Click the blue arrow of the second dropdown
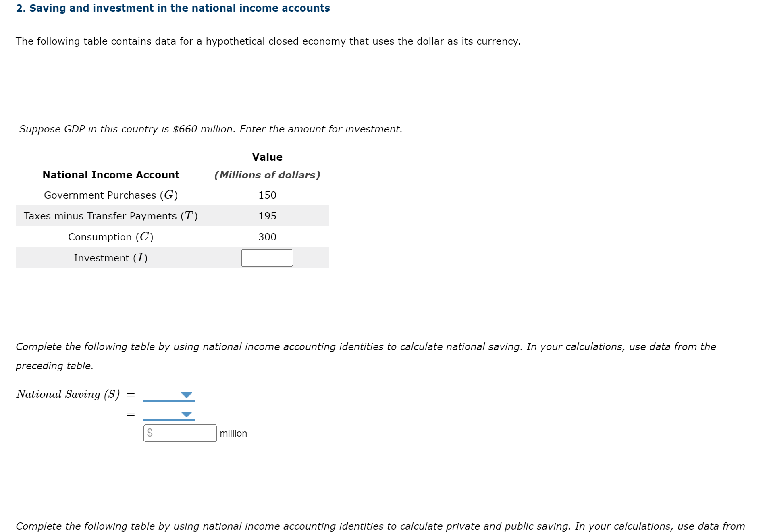Image resolution: width=771 pixels, height=532 pixels. coord(186,414)
